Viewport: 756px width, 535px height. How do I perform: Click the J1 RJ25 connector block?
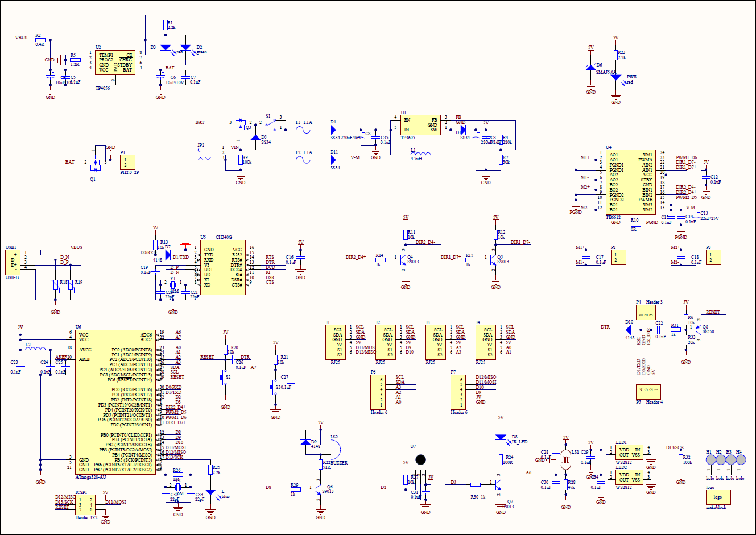[338, 342]
